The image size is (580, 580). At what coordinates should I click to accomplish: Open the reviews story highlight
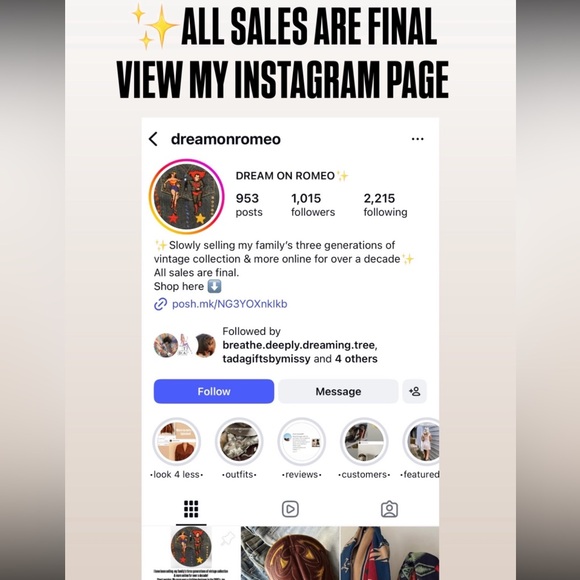[x=301, y=442]
